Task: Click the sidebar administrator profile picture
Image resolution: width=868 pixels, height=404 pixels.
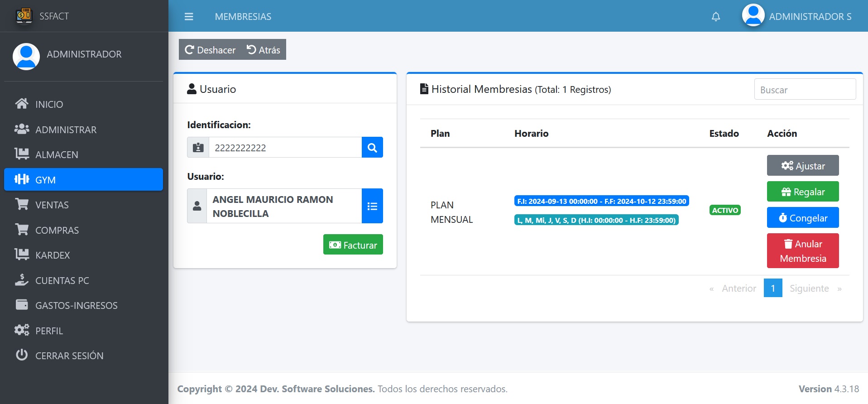Action: click(x=26, y=56)
